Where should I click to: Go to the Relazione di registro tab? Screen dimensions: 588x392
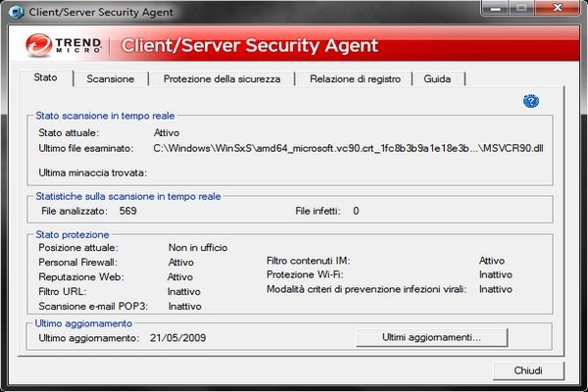click(355, 78)
